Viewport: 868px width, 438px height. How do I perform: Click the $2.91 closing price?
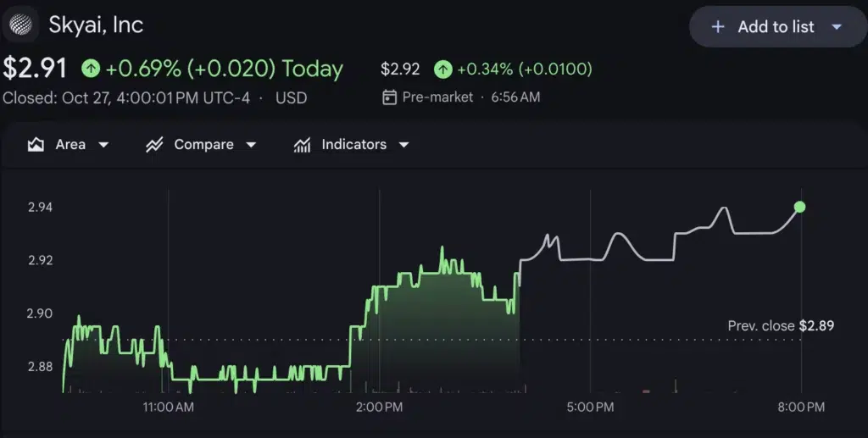pos(35,69)
